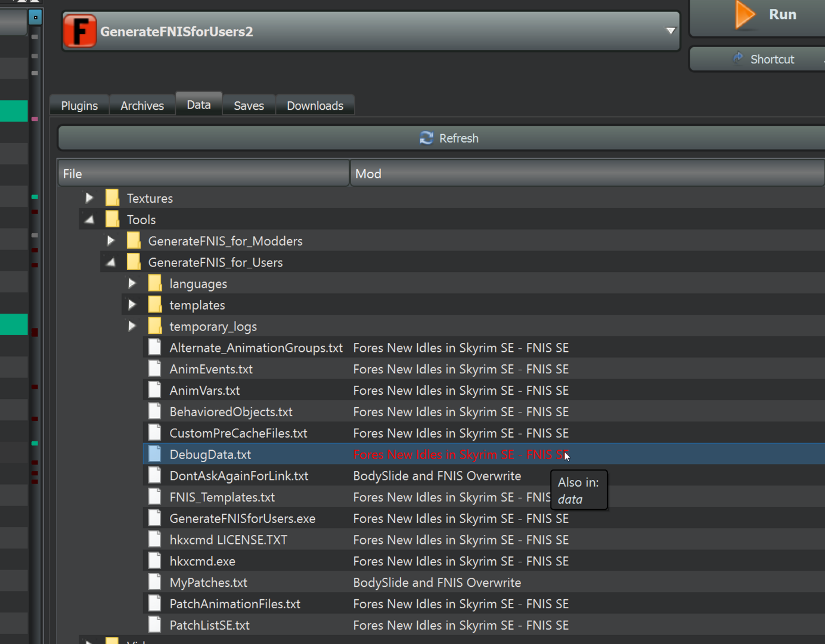Click file icon of Alternate_AnimationGroups.txt

[x=155, y=347]
